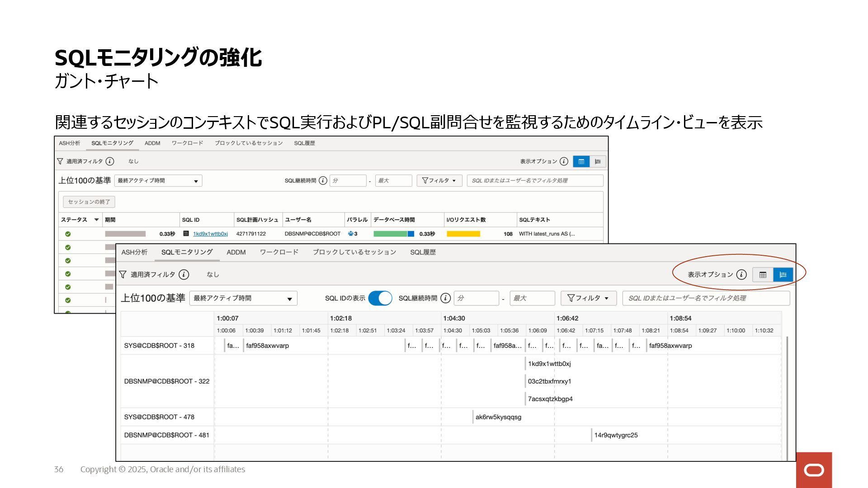Viewport: 868px width, 488px height.
Task: Open ASH分析 tab in front window
Action: click(134, 252)
